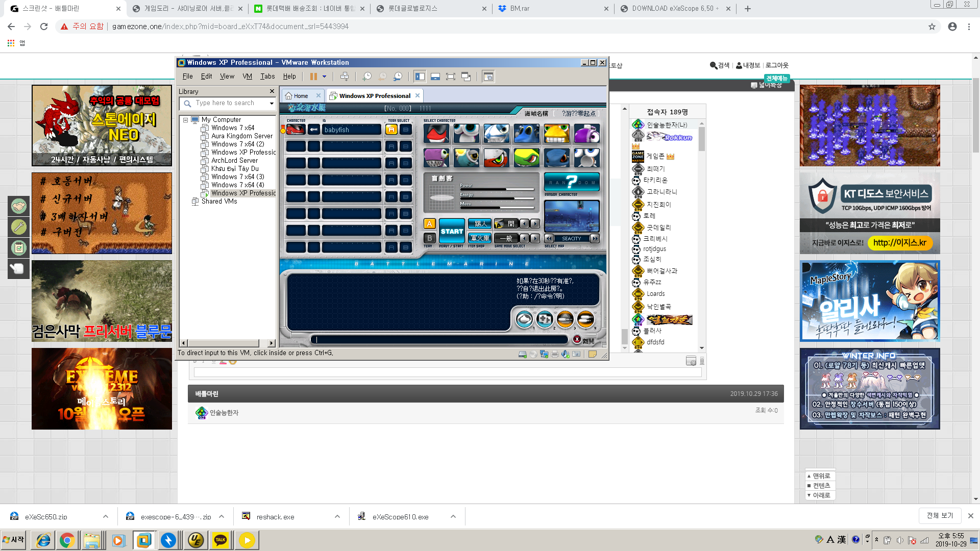Click the Random Character question mark button
This screenshot has height=551, width=980.
tap(571, 182)
